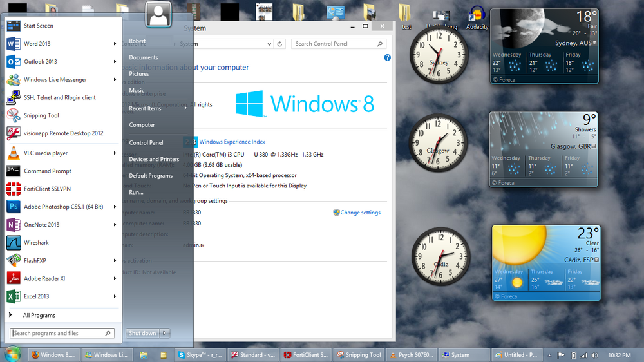
Task: Expand Adobe Photoshop recent files arrow
Action: point(115,207)
